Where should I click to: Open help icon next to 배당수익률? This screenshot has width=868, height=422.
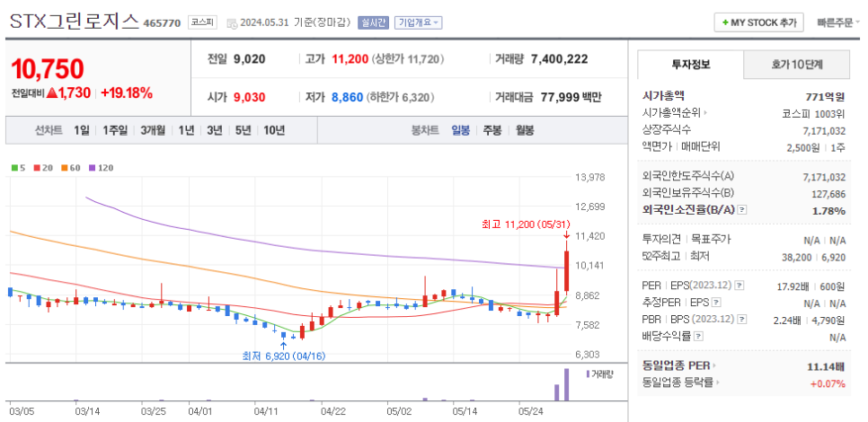point(698,336)
